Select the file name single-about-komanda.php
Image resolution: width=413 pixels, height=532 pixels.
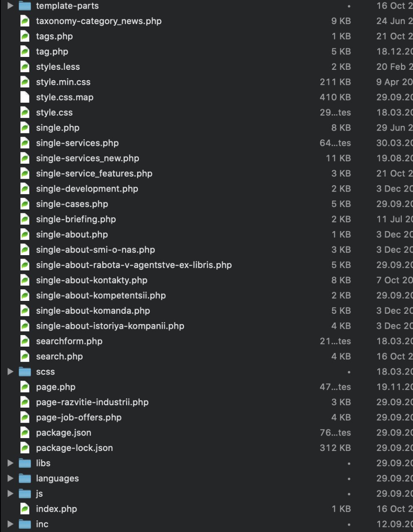[x=93, y=310]
